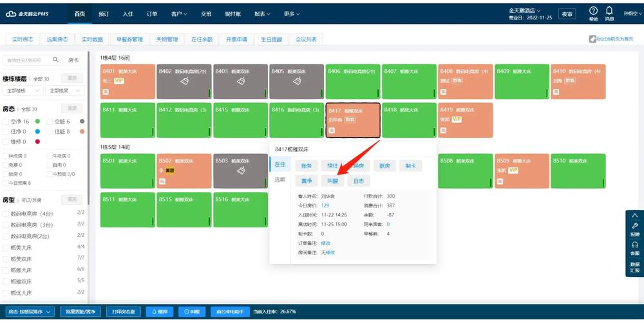The height and width of the screenshot is (322, 644).
Task: Select room card 8406
Action: click(x=352, y=81)
